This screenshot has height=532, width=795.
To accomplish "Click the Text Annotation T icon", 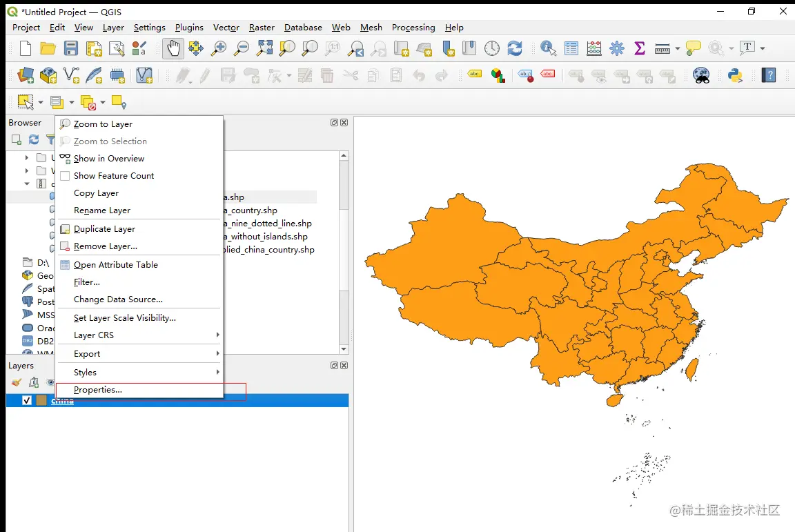I will pyautogui.click(x=747, y=49).
